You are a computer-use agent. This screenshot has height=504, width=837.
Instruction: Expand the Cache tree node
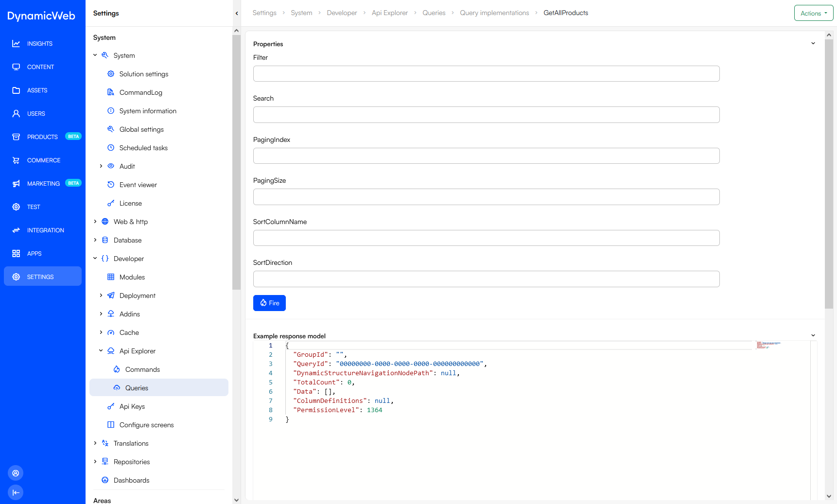(101, 332)
